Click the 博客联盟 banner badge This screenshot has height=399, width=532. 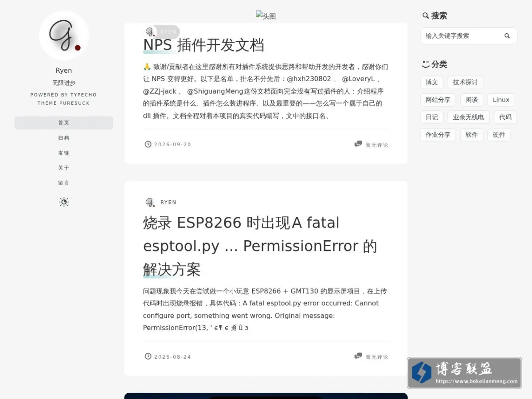[x=464, y=373]
